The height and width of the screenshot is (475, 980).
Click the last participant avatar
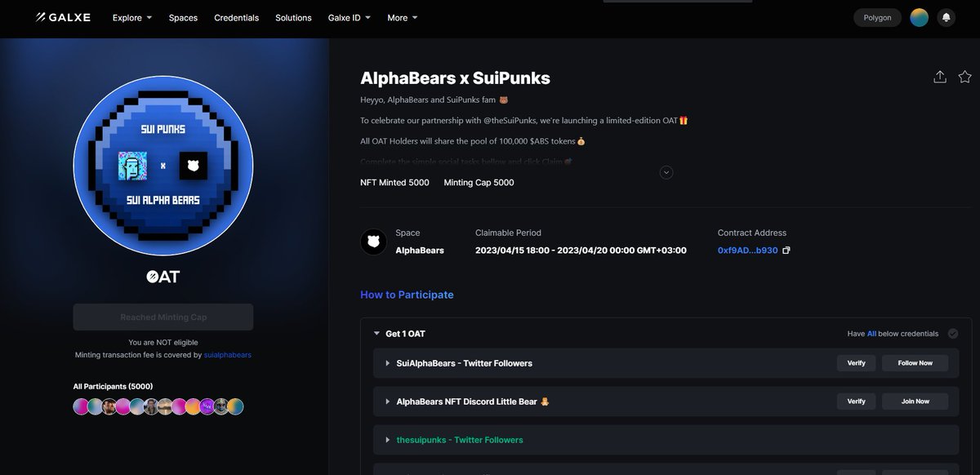point(235,406)
